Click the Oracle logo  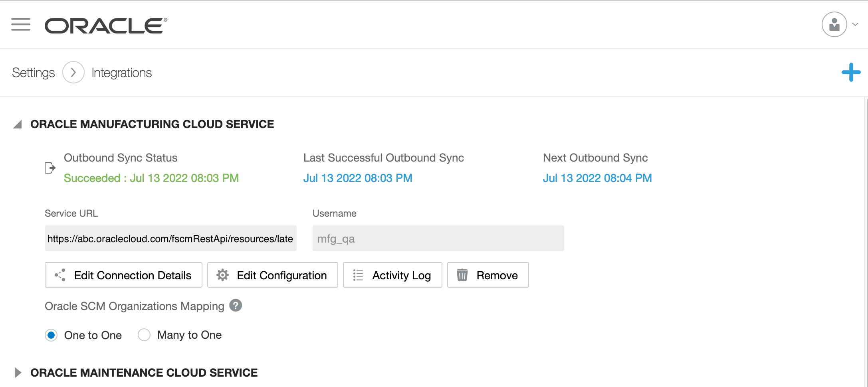point(106,26)
